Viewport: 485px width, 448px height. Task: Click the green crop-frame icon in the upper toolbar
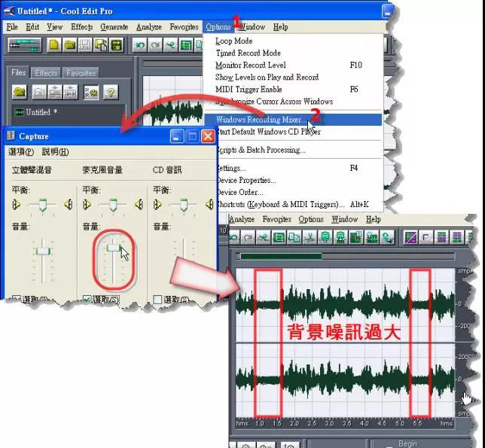click(186, 45)
